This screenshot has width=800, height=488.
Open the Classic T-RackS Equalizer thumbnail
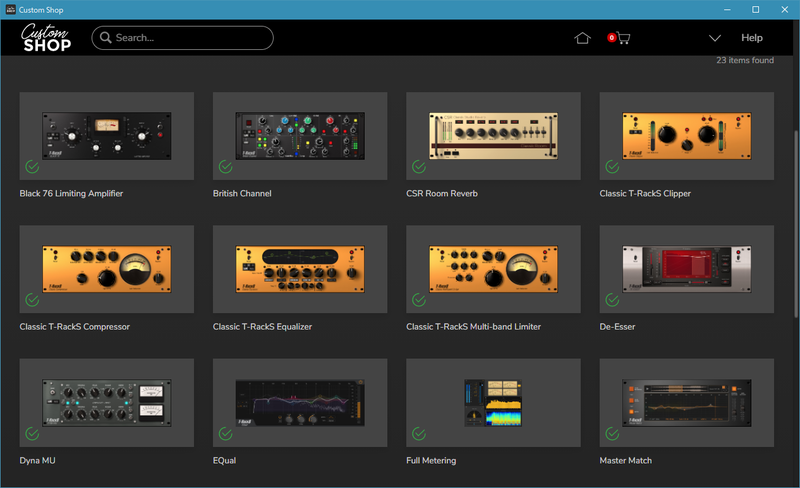click(x=300, y=269)
